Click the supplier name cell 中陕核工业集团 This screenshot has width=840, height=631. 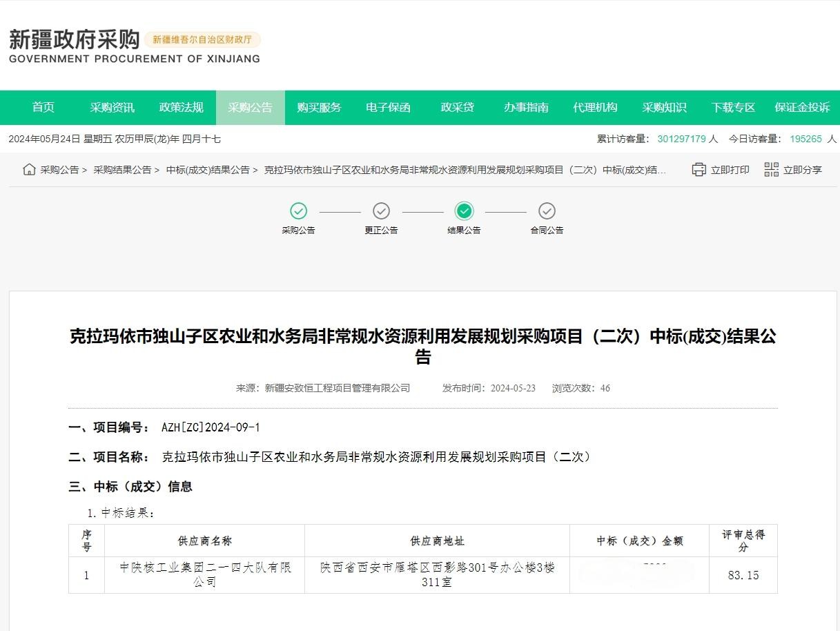pos(204,574)
